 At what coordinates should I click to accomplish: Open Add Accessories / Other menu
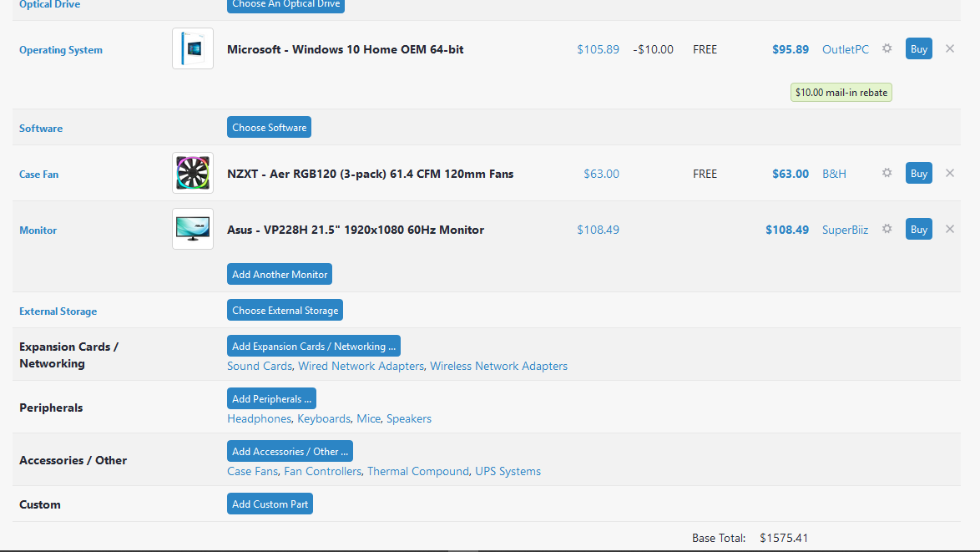(x=290, y=451)
